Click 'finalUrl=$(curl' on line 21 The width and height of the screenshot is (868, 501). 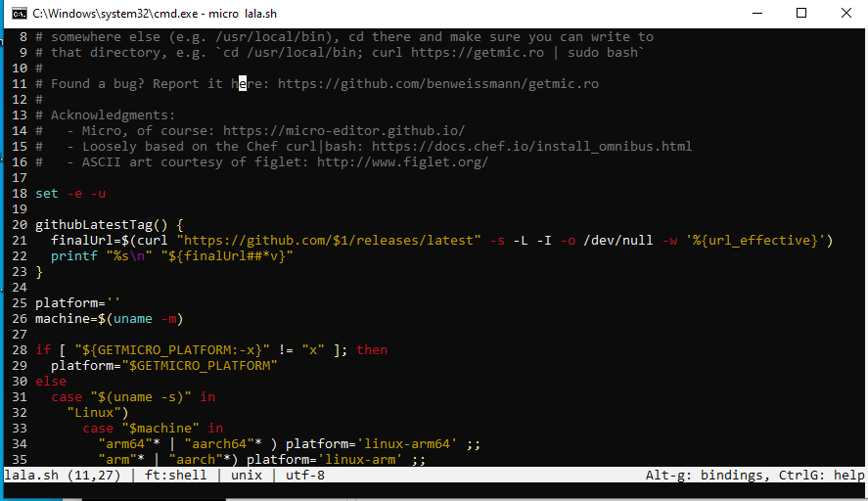(110, 241)
